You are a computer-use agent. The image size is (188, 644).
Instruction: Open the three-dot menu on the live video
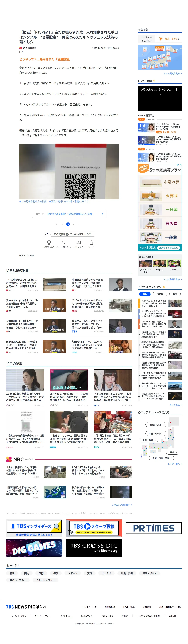(x=176, y=89)
